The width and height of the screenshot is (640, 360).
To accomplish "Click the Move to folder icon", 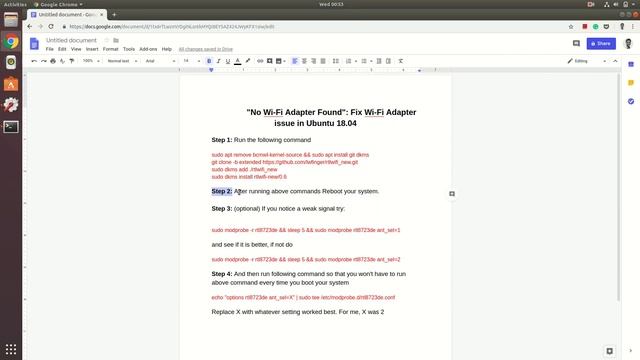I will 116,40.
